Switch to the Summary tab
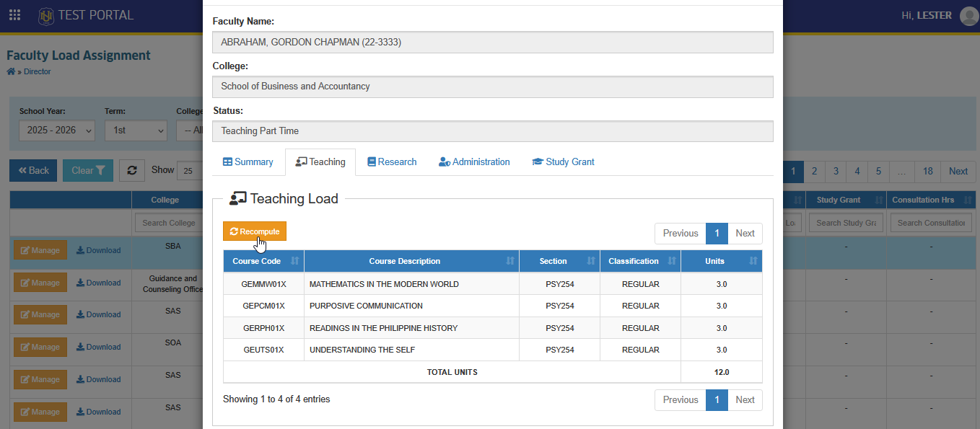980x429 pixels. click(248, 162)
